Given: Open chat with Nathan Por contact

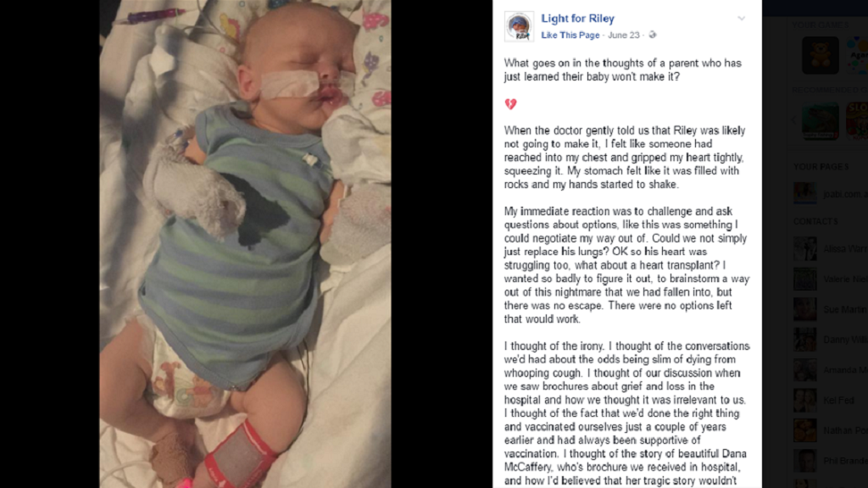Looking at the screenshot, I should coord(831,430).
